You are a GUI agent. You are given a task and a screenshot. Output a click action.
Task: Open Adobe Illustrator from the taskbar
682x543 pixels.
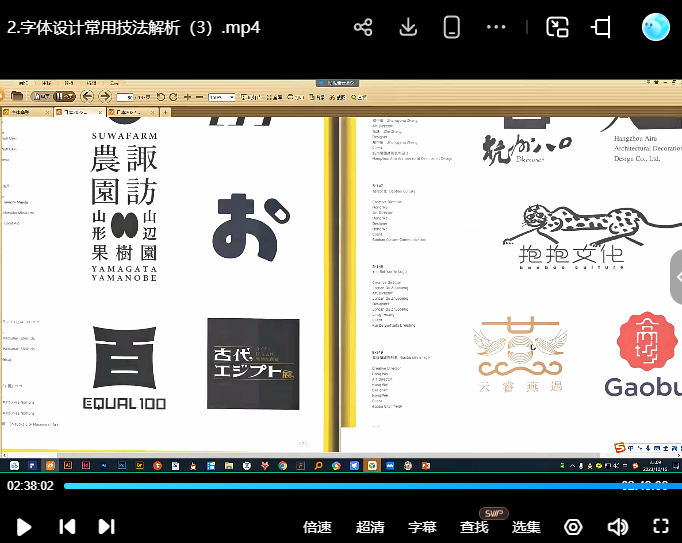click(x=68, y=466)
